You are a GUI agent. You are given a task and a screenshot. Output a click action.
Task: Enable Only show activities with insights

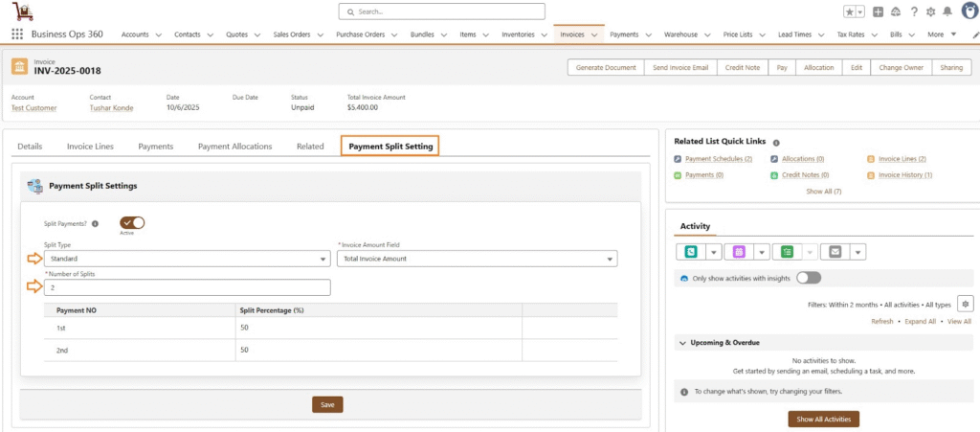[x=809, y=278]
